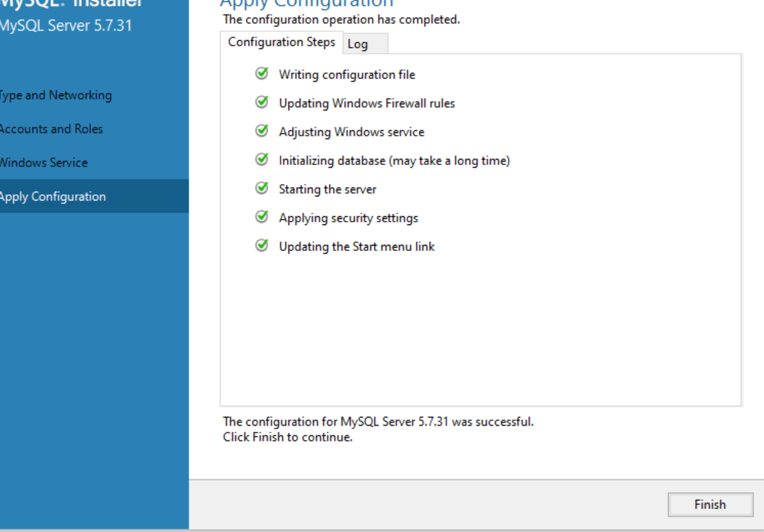The image size is (764, 532).
Task: Click the 'Writing configuration file' step text
Action: (x=347, y=74)
